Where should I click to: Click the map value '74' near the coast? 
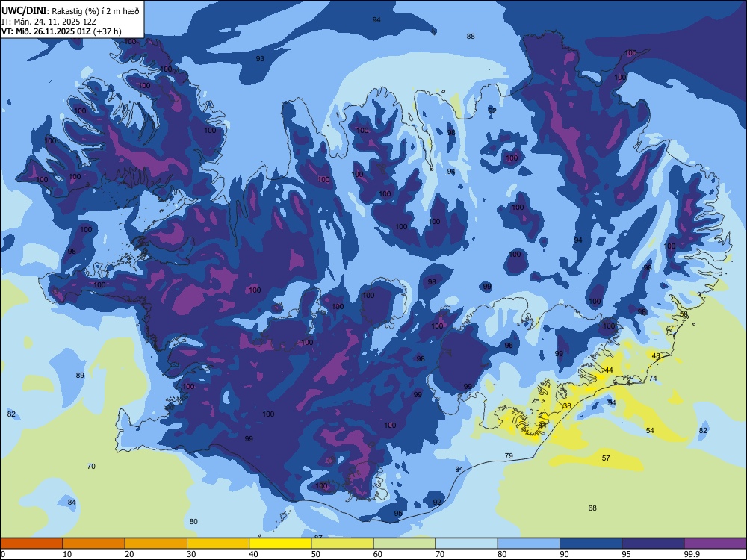pyautogui.click(x=653, y=378)
